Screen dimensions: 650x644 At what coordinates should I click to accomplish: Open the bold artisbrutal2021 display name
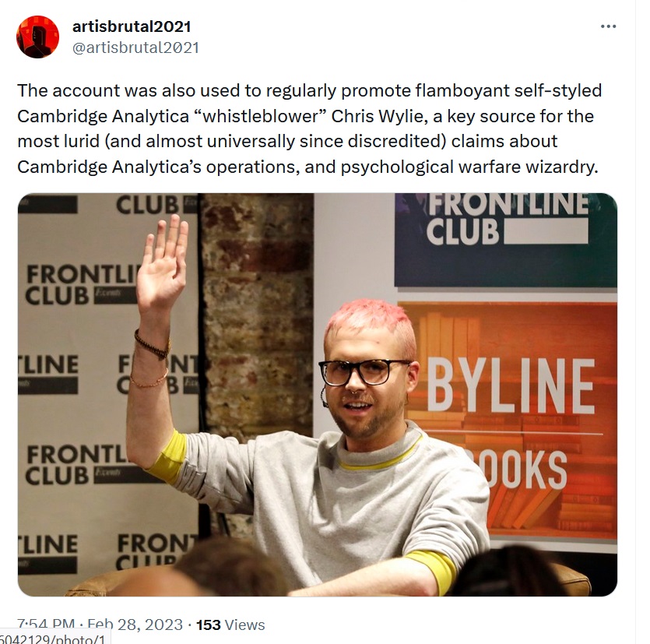pyautogui.click(x=132, y=26)
